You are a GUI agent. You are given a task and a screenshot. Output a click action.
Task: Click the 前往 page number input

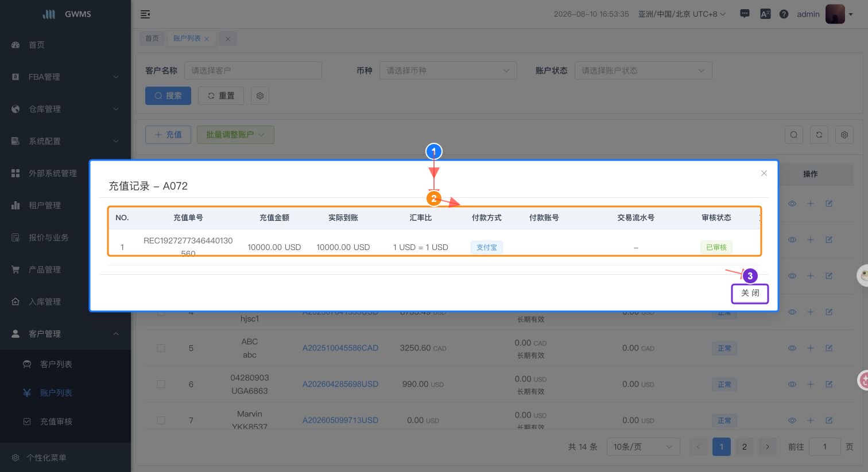(x=825, y=447)
